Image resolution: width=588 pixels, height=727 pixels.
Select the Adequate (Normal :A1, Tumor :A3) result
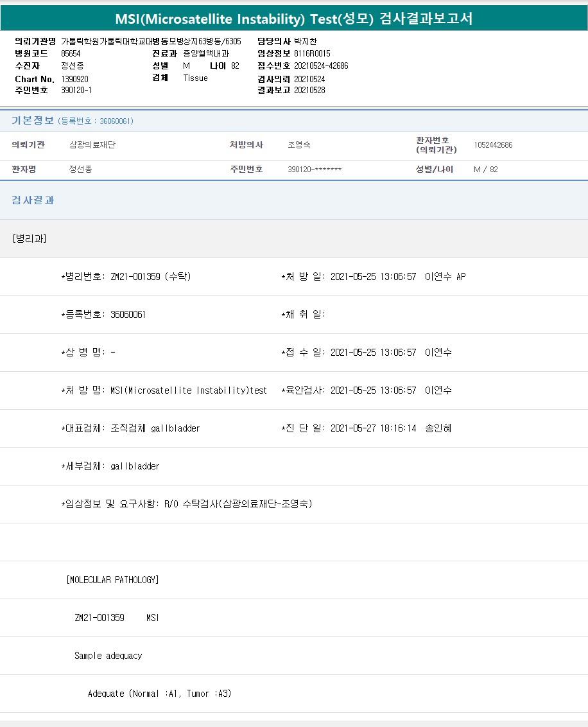(159, 694)
